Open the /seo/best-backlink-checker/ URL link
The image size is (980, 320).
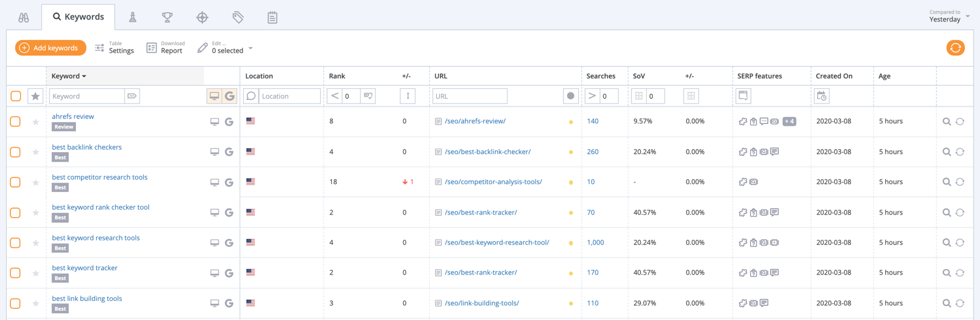[x=488, y=152]
